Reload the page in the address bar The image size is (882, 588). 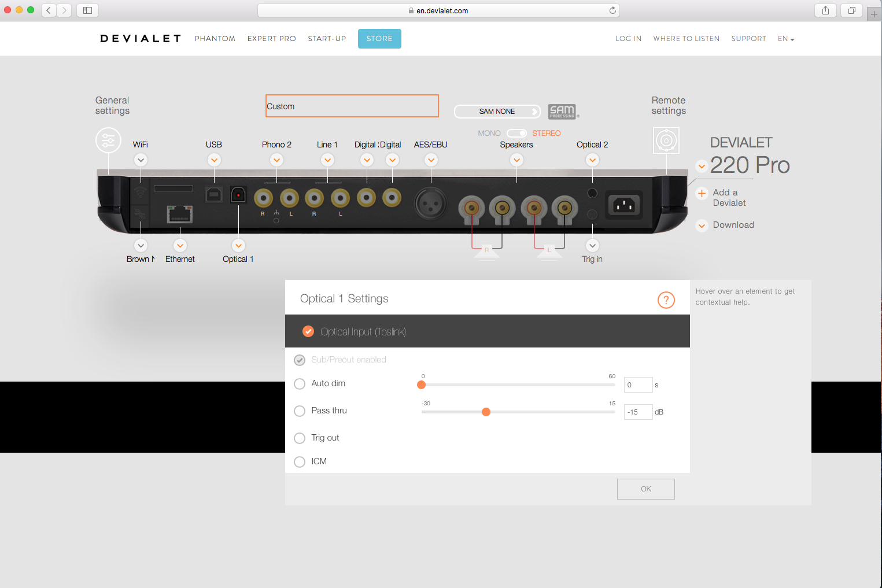point(612,10)
